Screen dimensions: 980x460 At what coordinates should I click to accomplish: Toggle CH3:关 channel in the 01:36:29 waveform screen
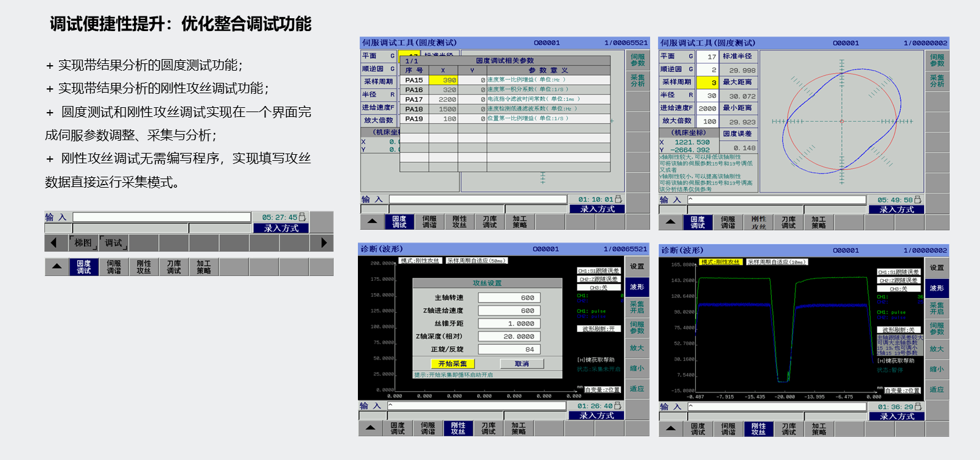tap(898, 289)
